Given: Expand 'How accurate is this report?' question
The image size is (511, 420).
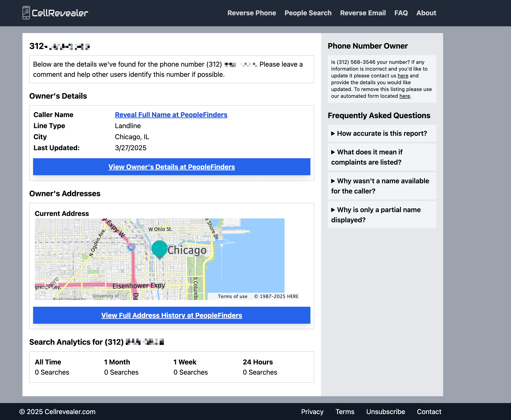Looking at the screenshot, I should [382, 133].
